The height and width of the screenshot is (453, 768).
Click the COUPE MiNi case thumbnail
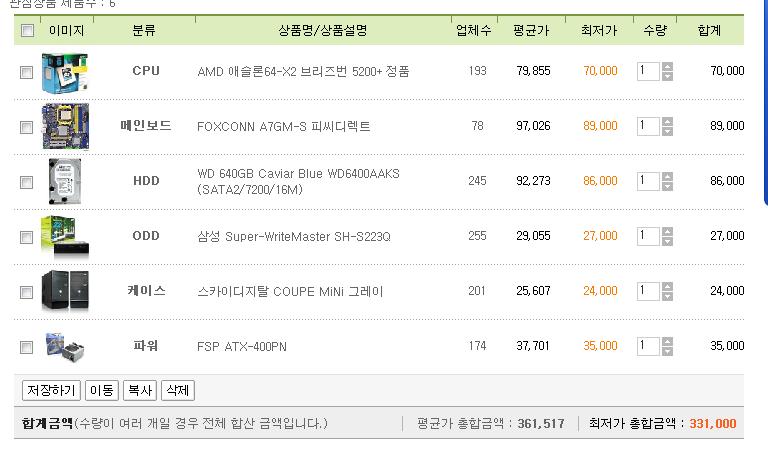tap(65, 291)
